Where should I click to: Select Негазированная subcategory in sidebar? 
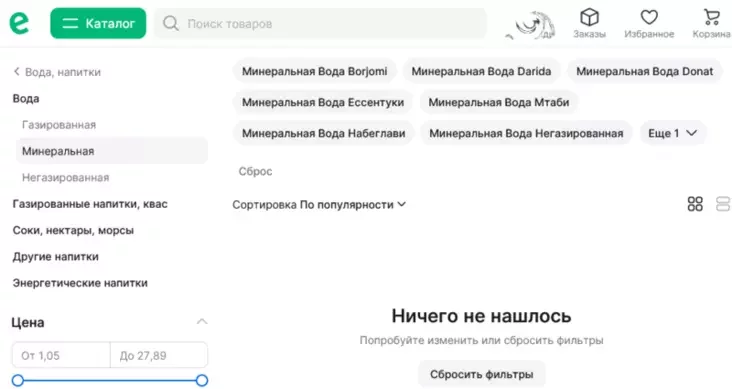[65, 177]
